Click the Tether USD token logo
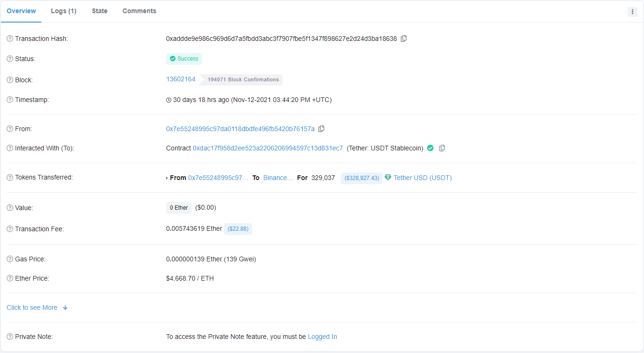 tap(388, 178)
